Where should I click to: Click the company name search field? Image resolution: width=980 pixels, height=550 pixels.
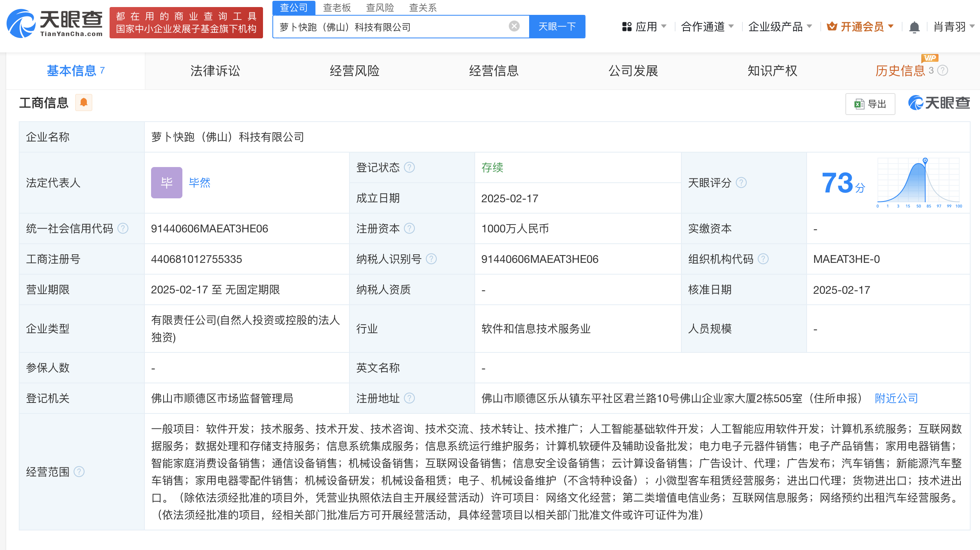click(x=391, y=27)
